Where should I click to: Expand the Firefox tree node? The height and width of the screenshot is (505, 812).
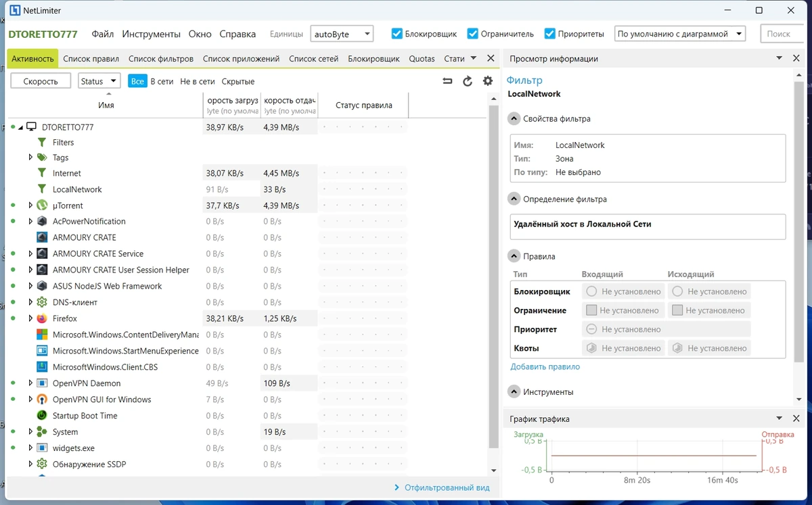tap(30, 318)
